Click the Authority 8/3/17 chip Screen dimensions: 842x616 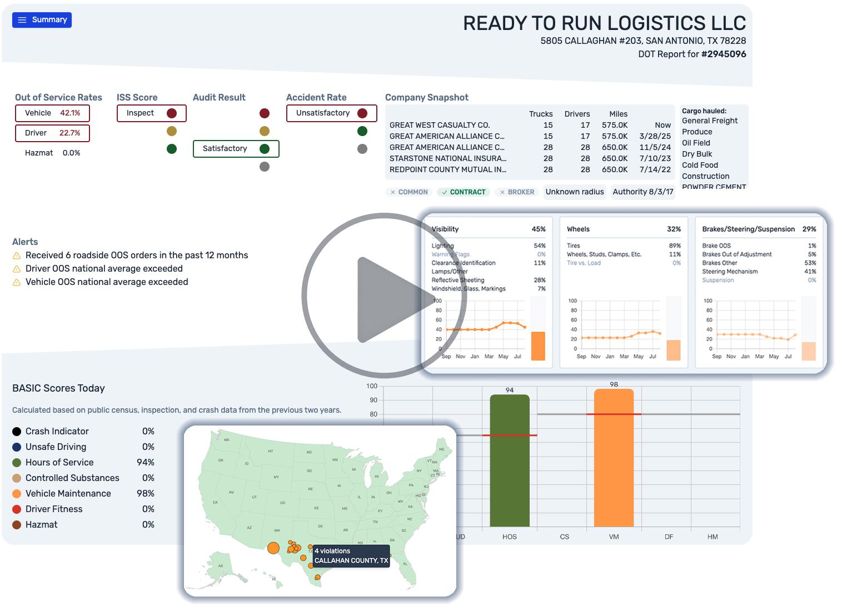[x=643, y=192]
